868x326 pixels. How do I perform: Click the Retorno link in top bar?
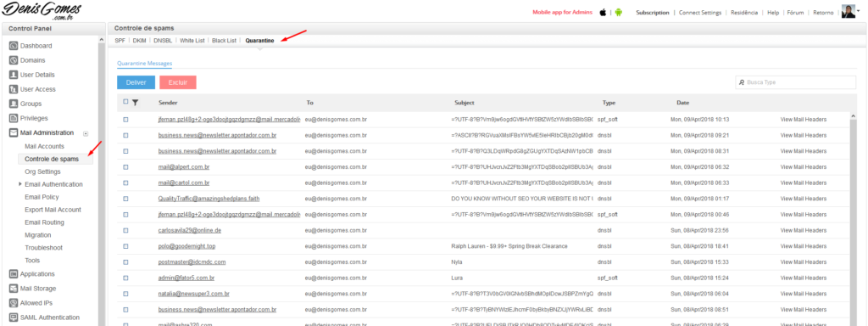pyautogui.click(x=824, y=12)
